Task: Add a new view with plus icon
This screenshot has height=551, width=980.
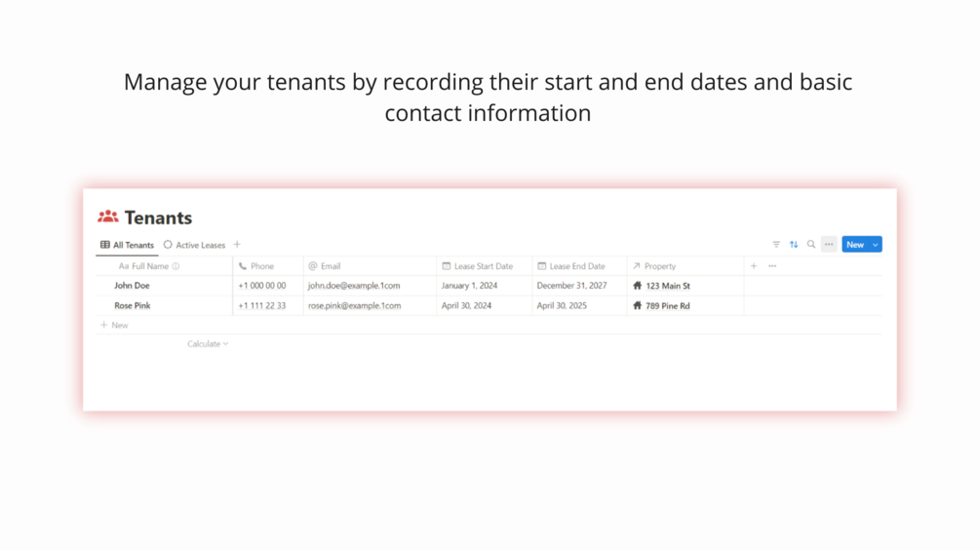Action: 237,245
